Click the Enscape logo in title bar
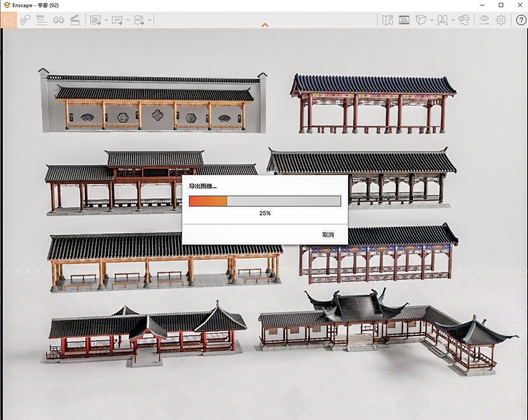 [7, 5]
